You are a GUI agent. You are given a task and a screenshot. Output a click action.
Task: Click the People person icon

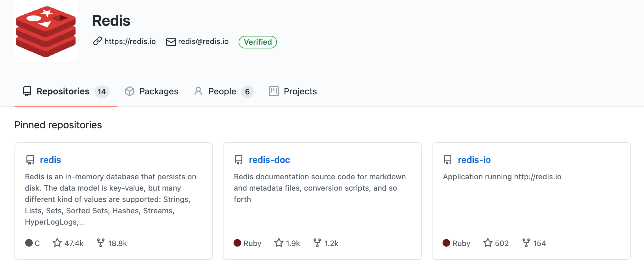(198, 91)
